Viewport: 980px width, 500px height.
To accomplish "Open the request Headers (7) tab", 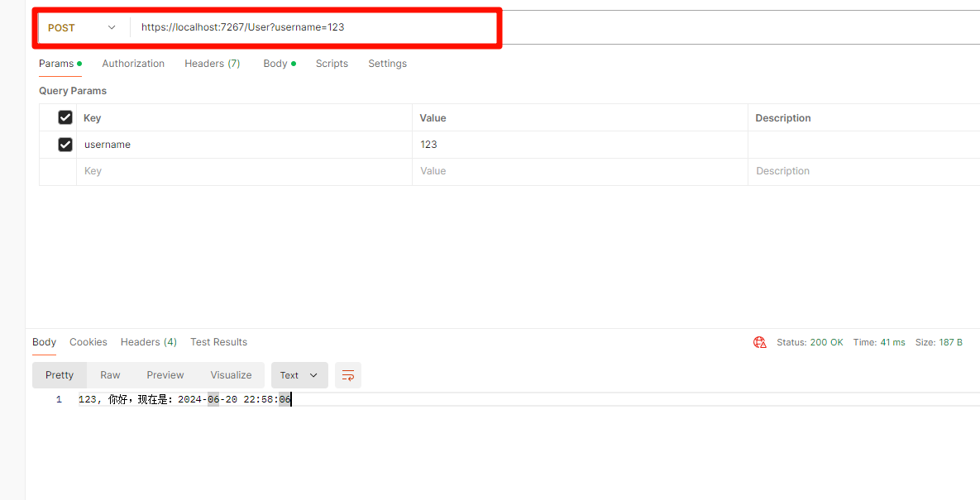I will pos(213,64).
